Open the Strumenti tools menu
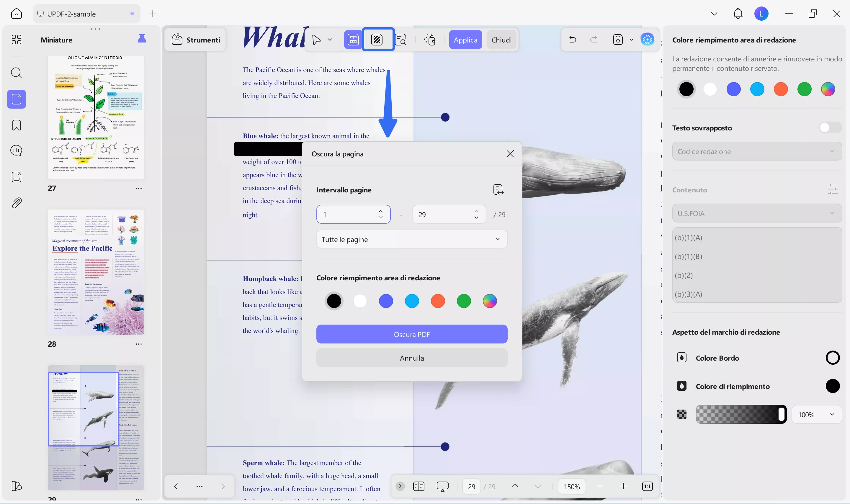The height and width of the screenshot is (504, 850). 196,40
